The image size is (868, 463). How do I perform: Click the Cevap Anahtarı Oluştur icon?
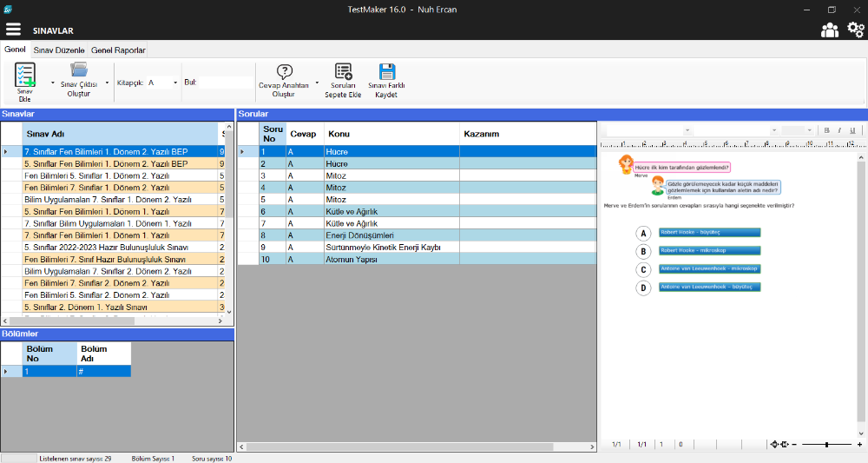pos(284,71)
